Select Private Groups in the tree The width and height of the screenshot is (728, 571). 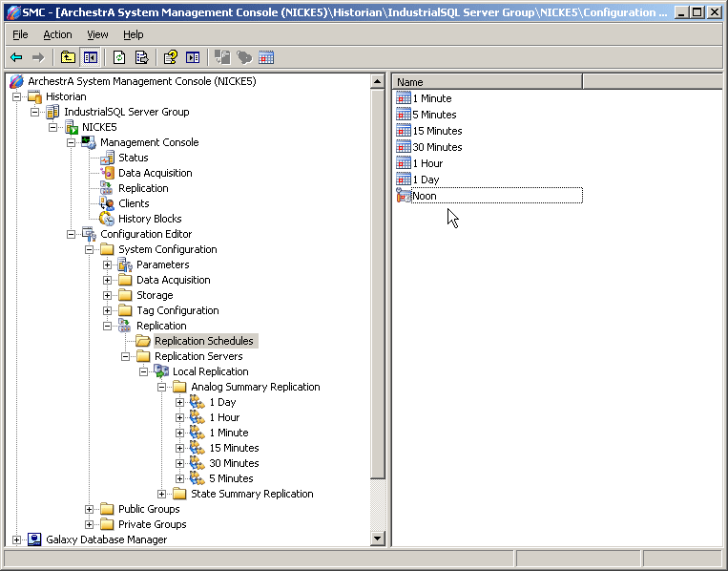153,524
